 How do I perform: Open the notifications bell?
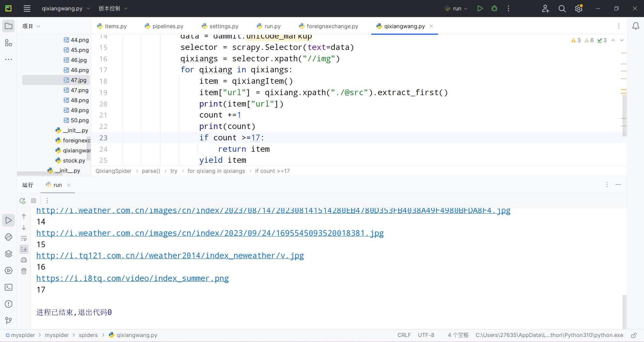click(x=636, y=26)
